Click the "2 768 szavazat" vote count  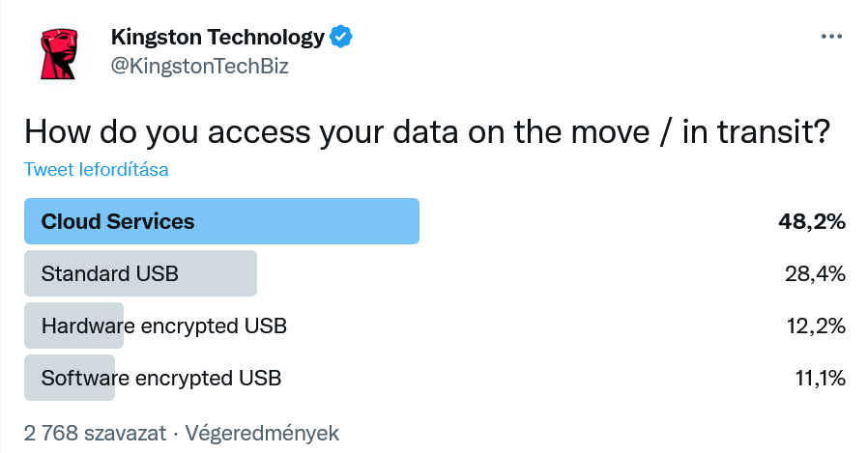93,432
